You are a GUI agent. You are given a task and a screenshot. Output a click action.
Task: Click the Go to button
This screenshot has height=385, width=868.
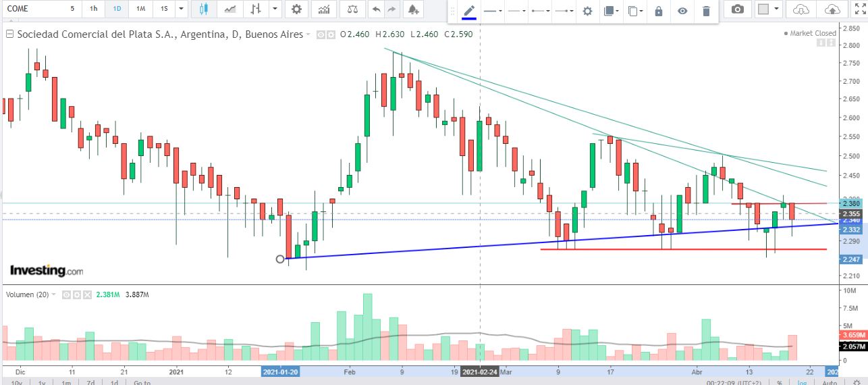click(142, 382)
